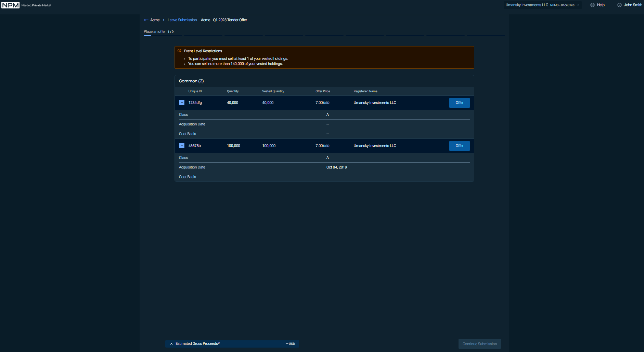Viewport: 644px width, 352px height.
Task: Click the 7.00 USD offer price for 1234dfg
Action: 322,103
